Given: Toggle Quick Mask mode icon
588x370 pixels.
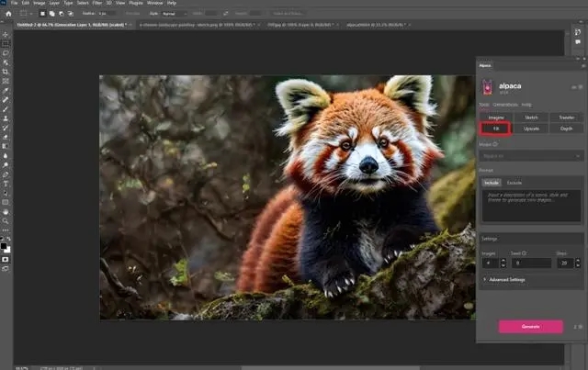Looking at the screenshot, I should (6, 260).
